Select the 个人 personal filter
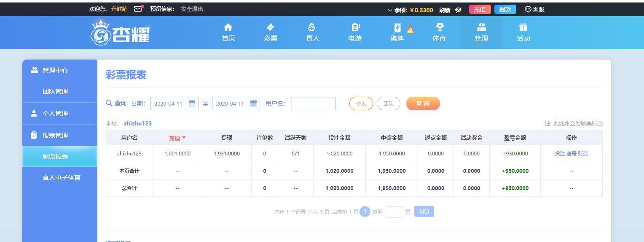 tap(361, 103)
